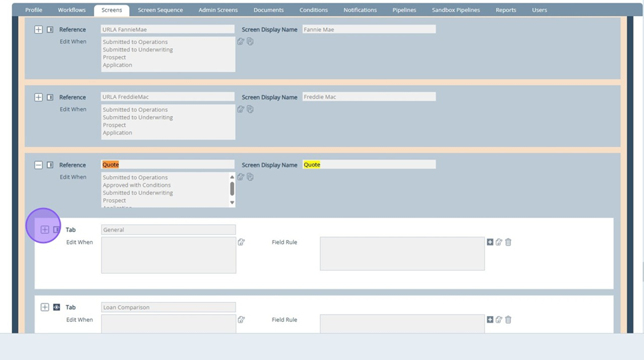The width and height of the screenshot is (644, 360).
Task: Click edit icon beside URLA FannieMae Edit When
Action: pyautogui.click(x=240, y=41)
